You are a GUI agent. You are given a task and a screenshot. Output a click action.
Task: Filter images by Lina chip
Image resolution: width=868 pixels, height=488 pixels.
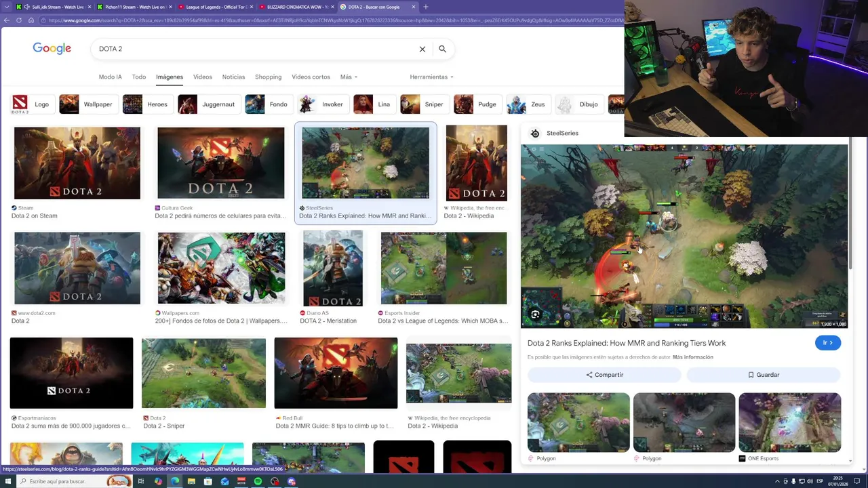(373, 104)
